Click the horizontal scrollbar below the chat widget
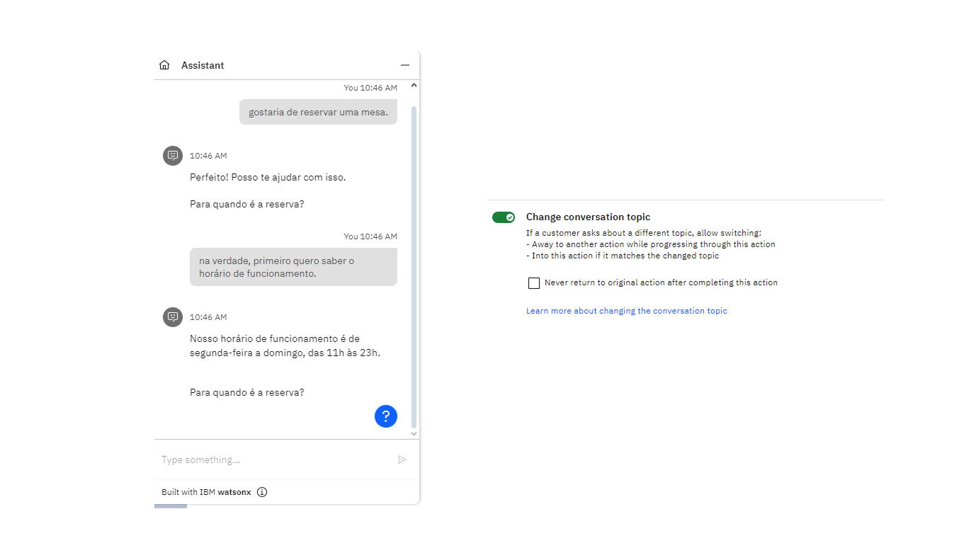The width and height of the screenshot is (959, 560). (x=171, y=506)
